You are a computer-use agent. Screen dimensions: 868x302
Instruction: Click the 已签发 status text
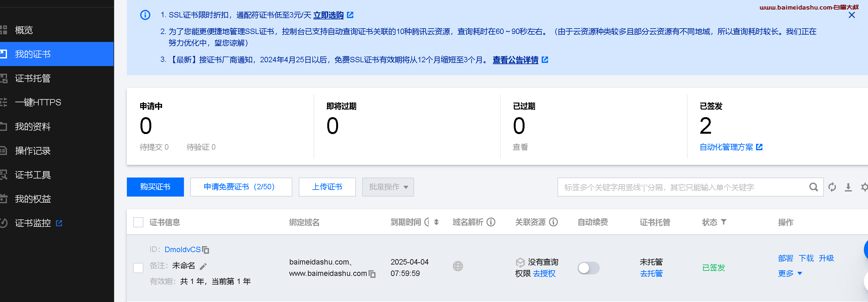click(713, 268)
